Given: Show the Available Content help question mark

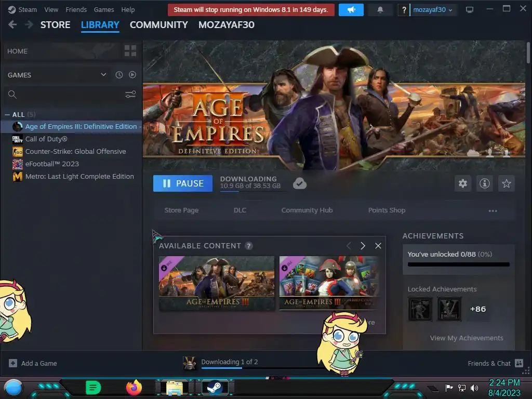Looking at the screenshot, I should coord(249,246).
